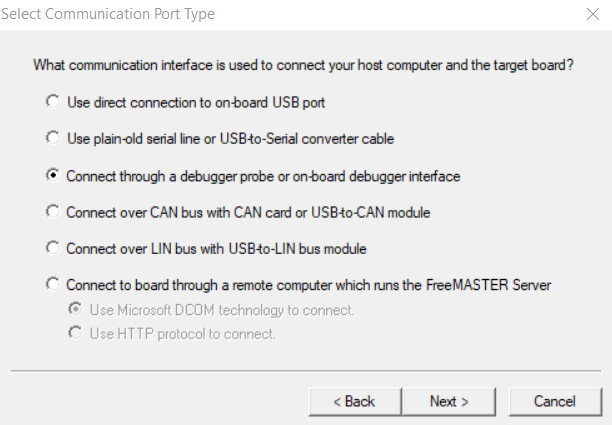The width and height of the screenshot is (612, 425).
Task: Cancel the communication port dialog
Action: pos(554,401)
